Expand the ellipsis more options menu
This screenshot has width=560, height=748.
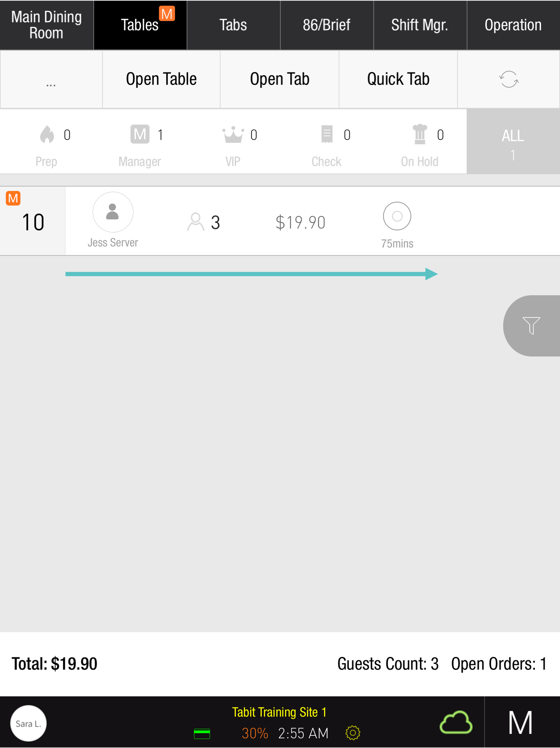pyautogui.click(x=51, y=80)
